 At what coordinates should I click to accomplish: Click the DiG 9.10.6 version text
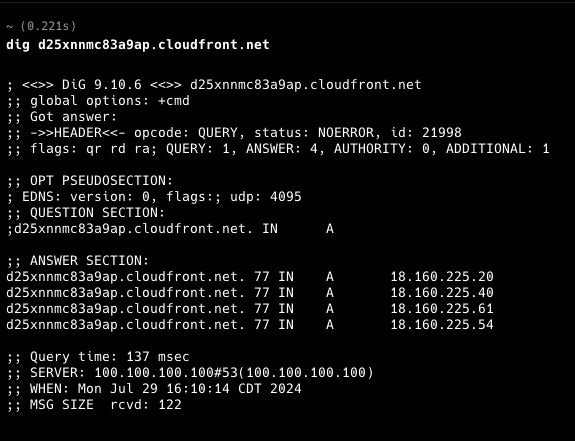(102, 85)
